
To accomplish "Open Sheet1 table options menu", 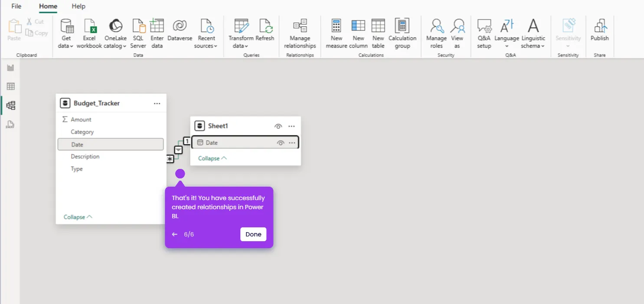I will coord(291,126).
